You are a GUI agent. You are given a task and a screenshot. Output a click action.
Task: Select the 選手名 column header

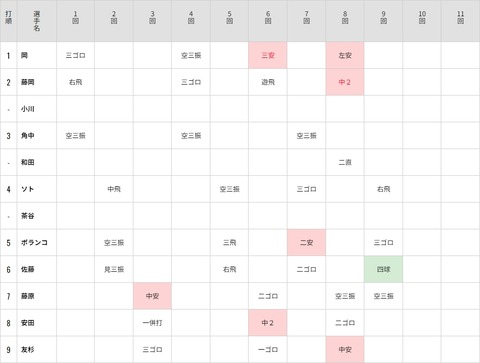(x=37, y=21)
